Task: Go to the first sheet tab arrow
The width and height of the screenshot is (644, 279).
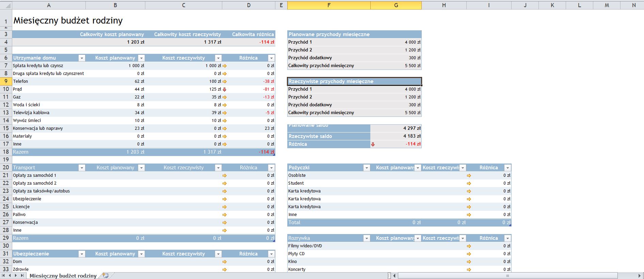Action: (4, 275)
